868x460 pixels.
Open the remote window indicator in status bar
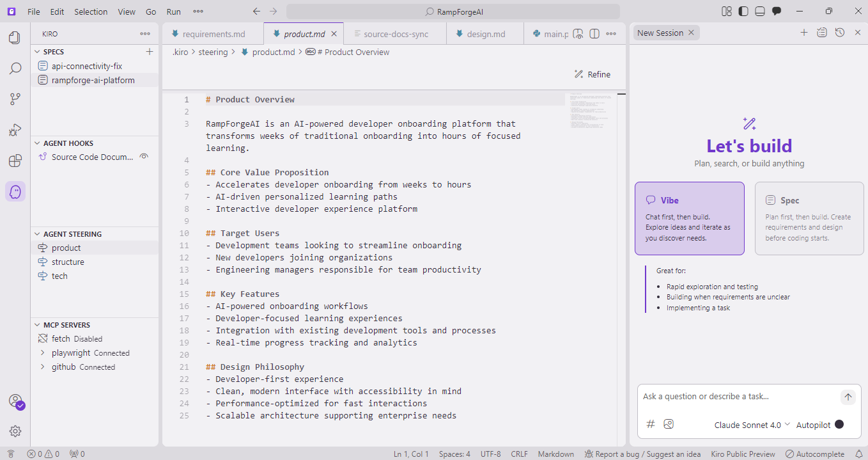(11, 454)
